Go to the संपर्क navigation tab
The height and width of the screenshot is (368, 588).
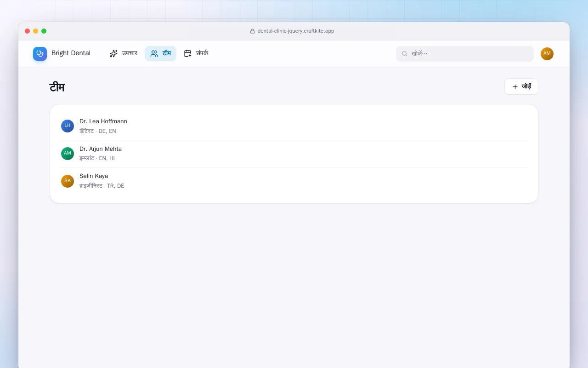pyautogui.click(x=196, y=54)
